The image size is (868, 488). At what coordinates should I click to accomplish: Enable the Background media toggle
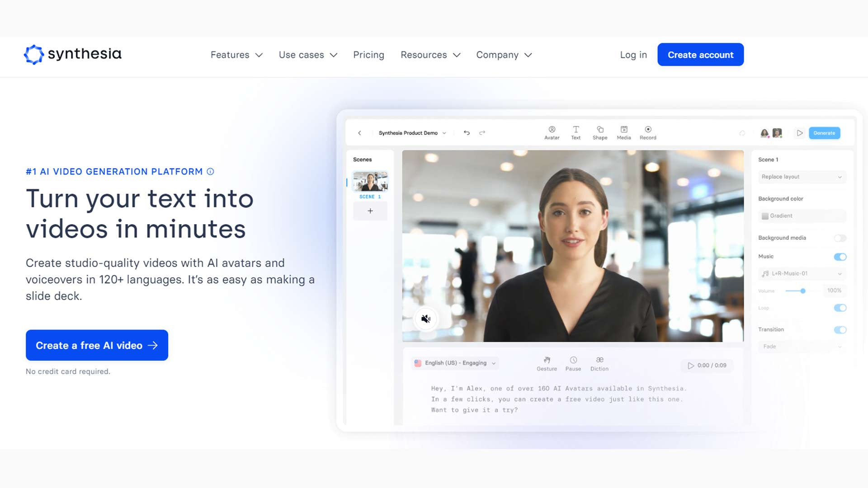pos(840,238)
